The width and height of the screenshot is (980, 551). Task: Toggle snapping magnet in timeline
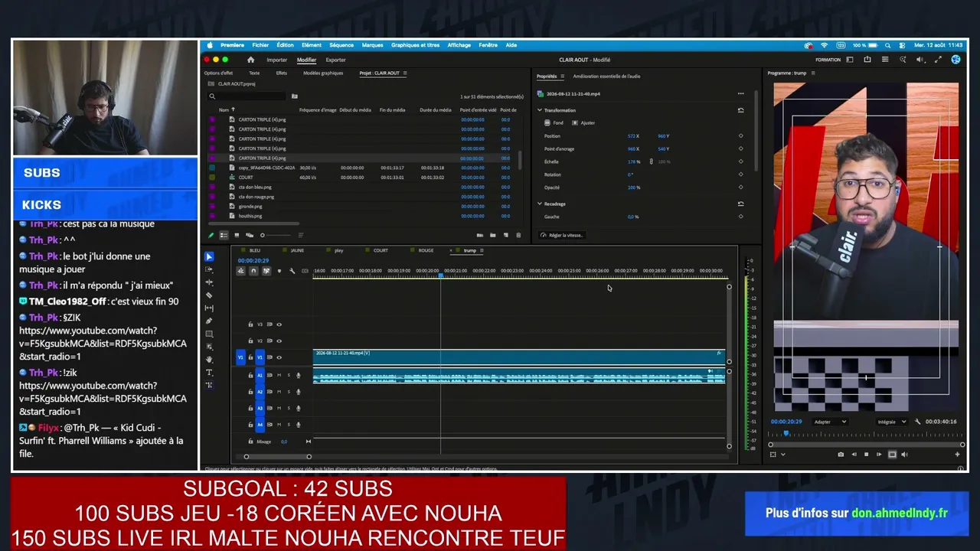[x=253, y=271]
